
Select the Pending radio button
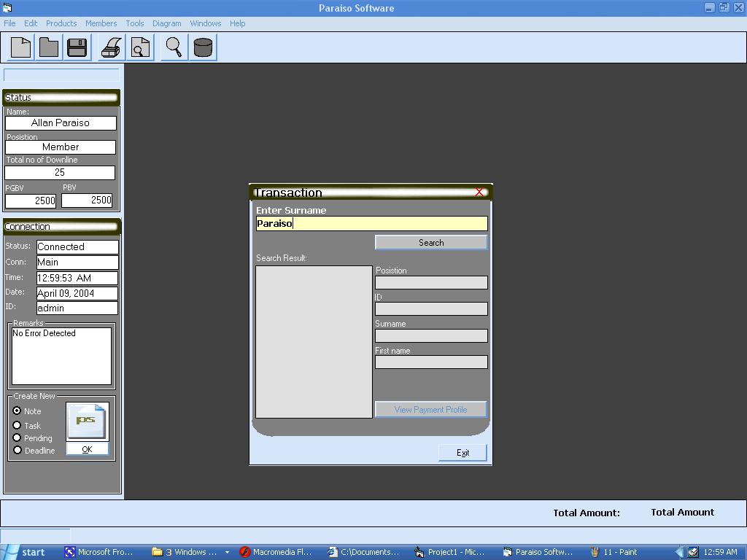click(18, 437)
